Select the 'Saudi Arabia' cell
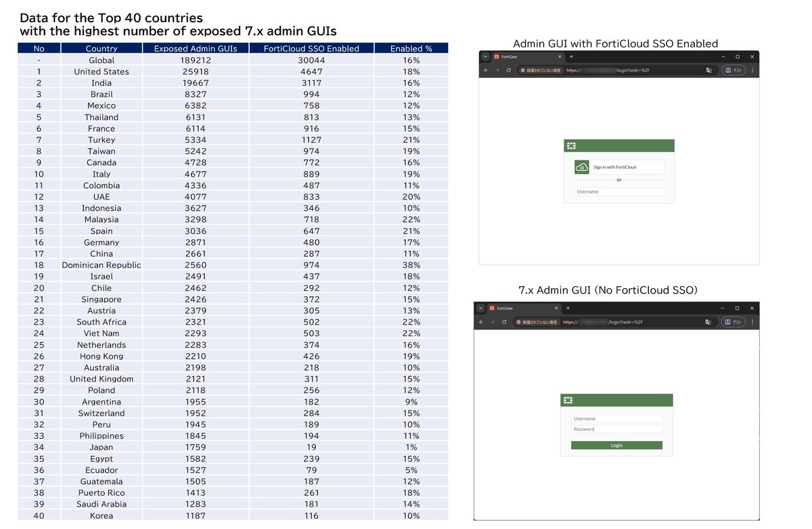The image size is (812, 529). click(101, 504)
